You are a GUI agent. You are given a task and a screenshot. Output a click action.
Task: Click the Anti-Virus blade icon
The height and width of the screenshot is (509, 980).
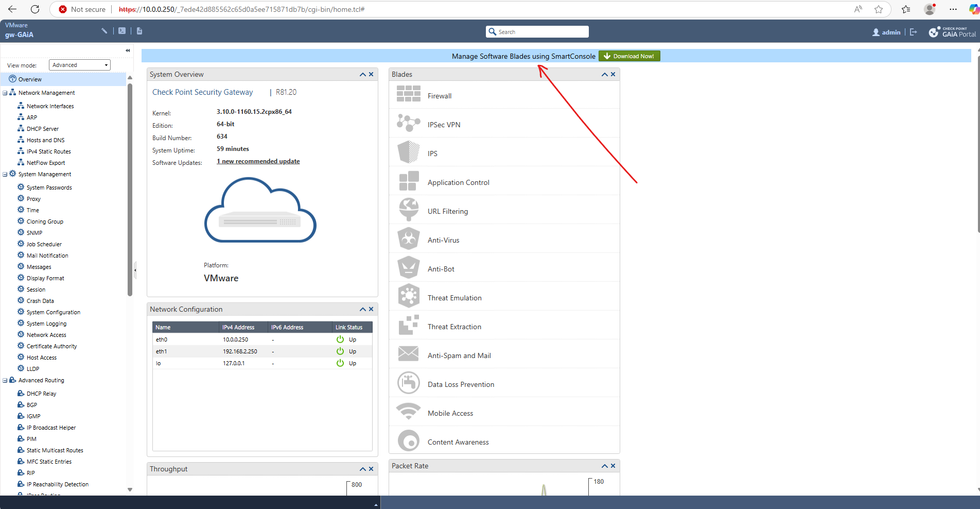[409, 239]
